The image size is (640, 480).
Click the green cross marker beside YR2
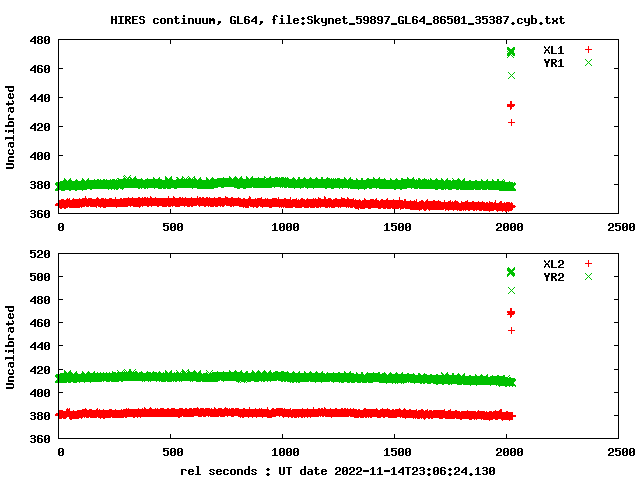pyautogui.click(x=588, y=277)
